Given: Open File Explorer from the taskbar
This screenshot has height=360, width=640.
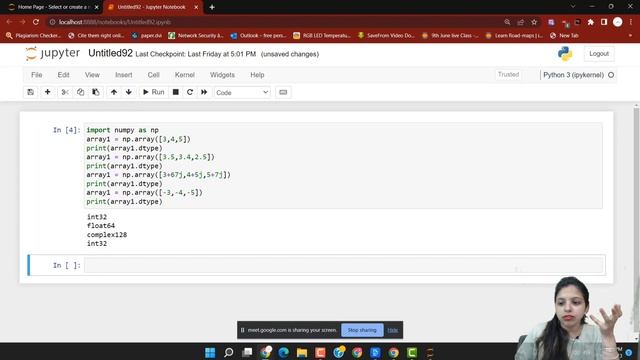Looking at the screenshot, I should pyautogui.click(x=302, y=352).
